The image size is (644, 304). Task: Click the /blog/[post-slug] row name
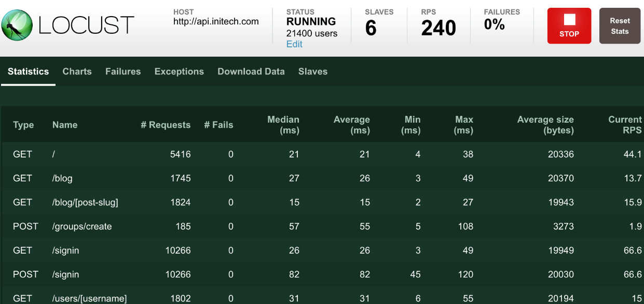pyautogui.click(x=85, y=203)
